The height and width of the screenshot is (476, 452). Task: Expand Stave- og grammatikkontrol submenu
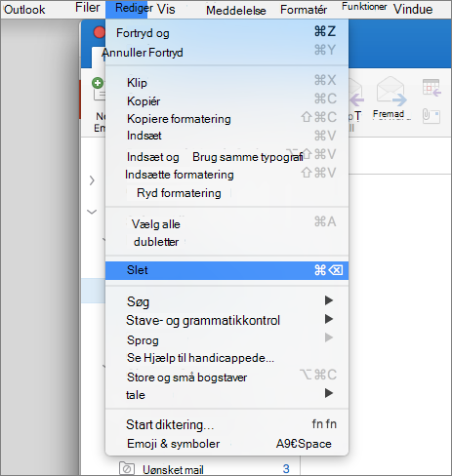226,320
